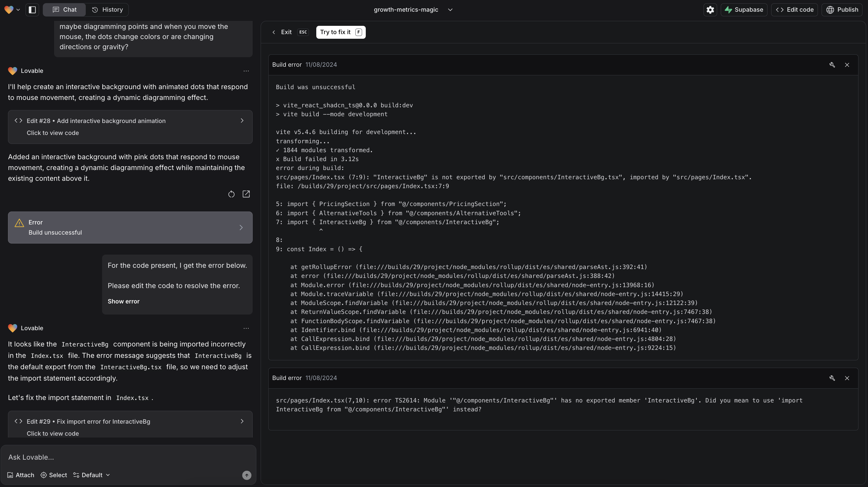The width and height of the screenshot is (868, 487).
Task: Click the Supabase integration icon
Action: (728, 10)
